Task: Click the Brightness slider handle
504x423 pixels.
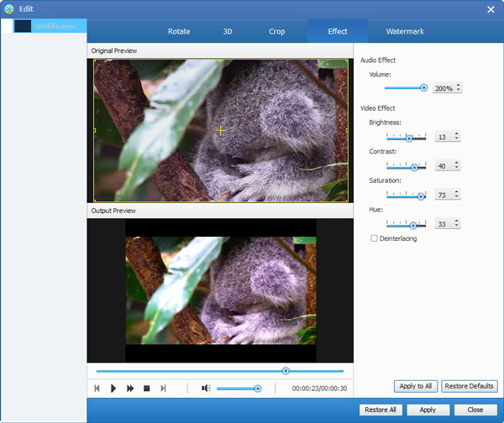Action: pos(409,138)
